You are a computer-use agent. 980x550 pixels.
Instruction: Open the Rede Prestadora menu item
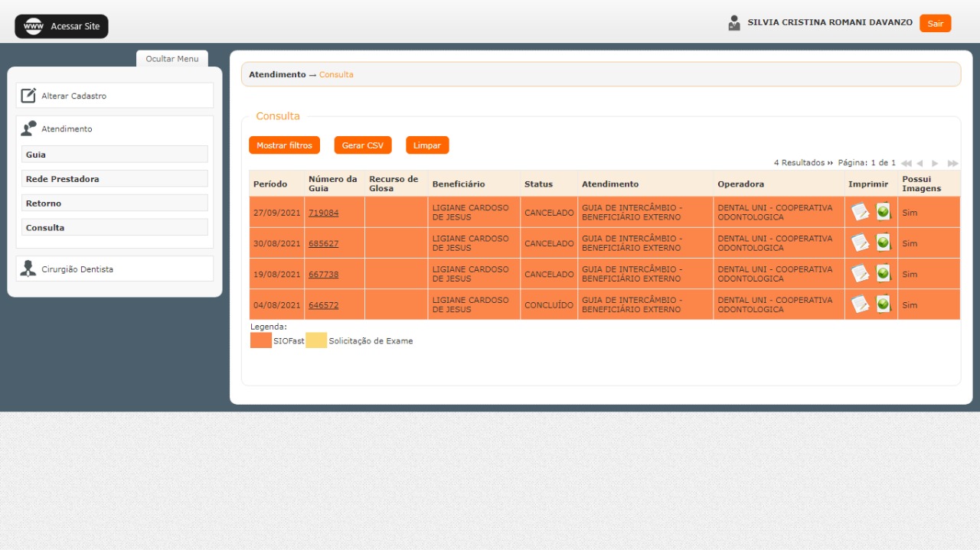[115, 179]
